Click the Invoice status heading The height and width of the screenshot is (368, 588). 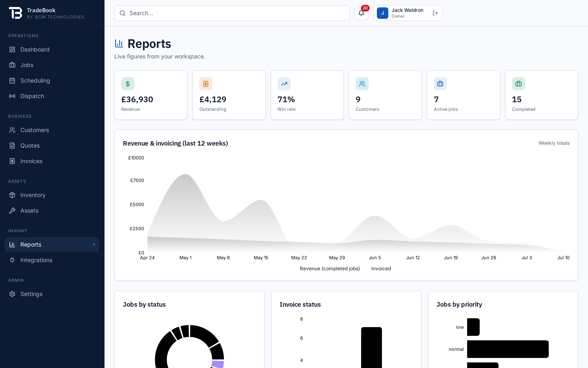coord(300,304)
